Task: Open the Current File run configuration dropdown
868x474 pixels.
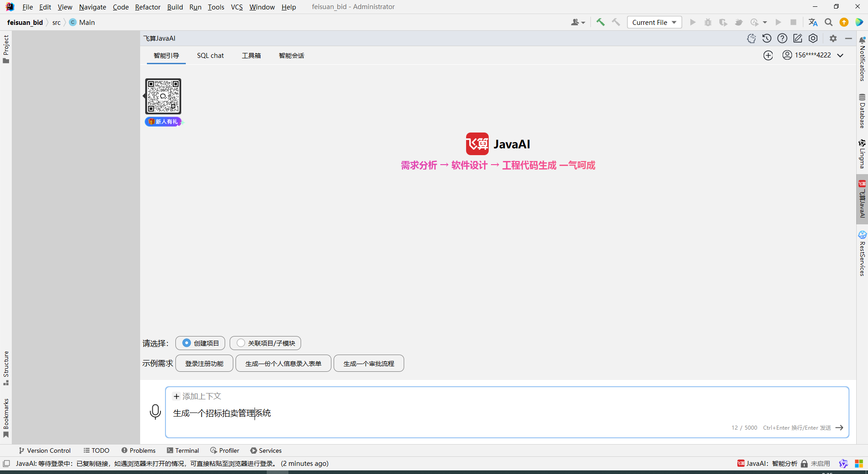Action: point(654,22)
